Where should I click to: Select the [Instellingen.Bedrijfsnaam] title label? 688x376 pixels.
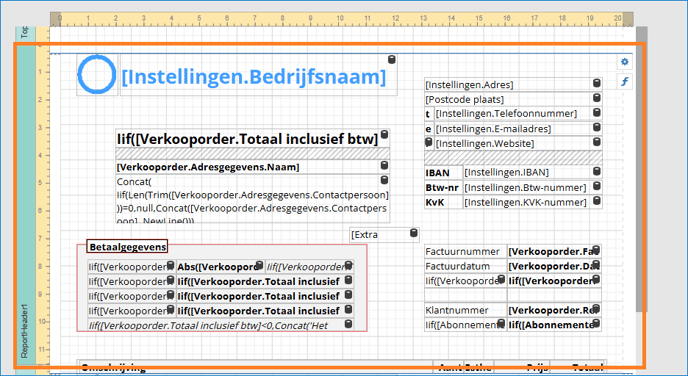[x=259, y=75]
